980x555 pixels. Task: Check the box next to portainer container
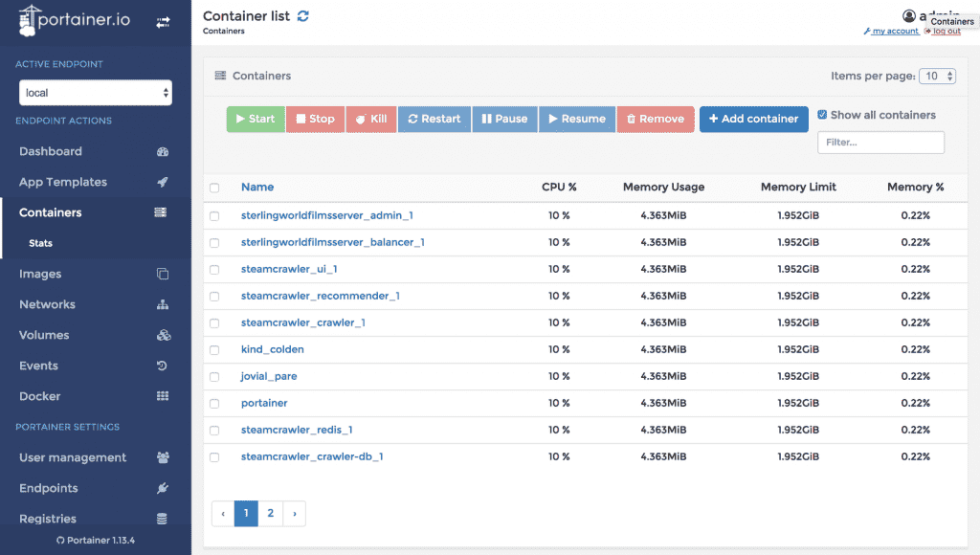(214, 403)
